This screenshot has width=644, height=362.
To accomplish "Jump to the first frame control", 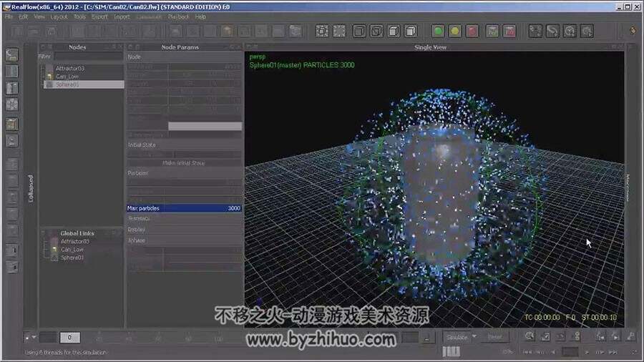I will (x=527, y=352).
